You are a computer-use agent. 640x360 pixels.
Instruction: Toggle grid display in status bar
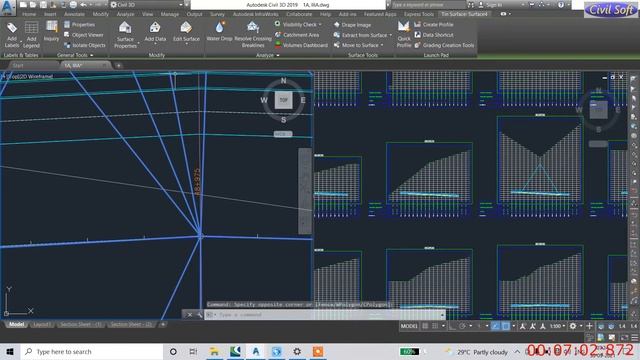[x=425, y=326]
